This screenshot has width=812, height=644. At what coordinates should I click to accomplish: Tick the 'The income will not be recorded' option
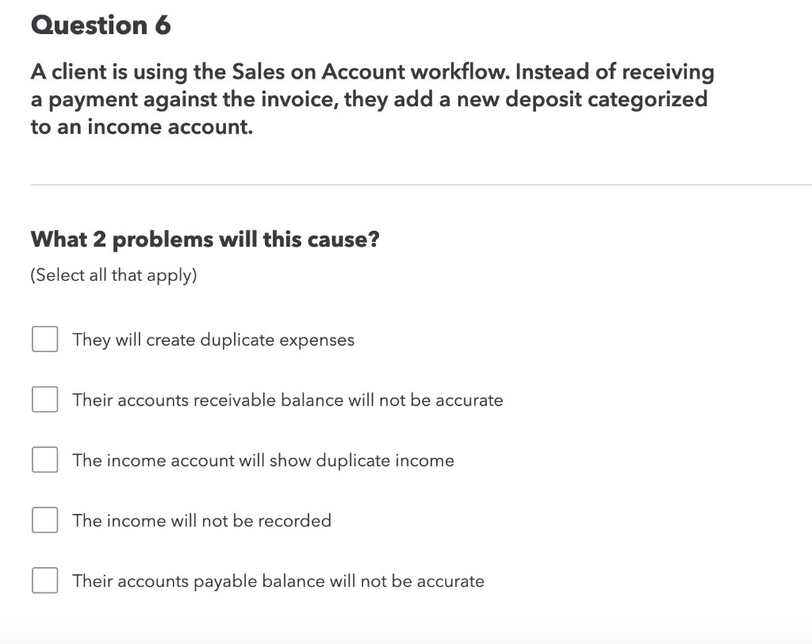45,520
